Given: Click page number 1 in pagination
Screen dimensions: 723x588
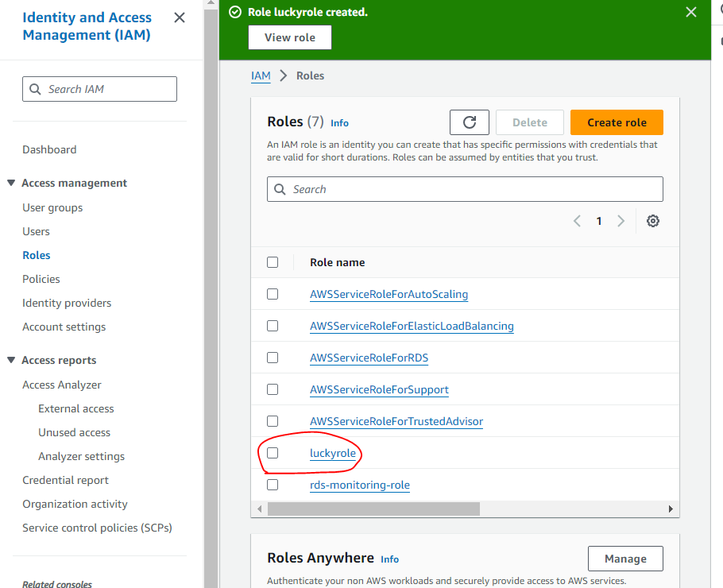Looking at the screenshot, I should pyautogui.click(x=598, y=221).
